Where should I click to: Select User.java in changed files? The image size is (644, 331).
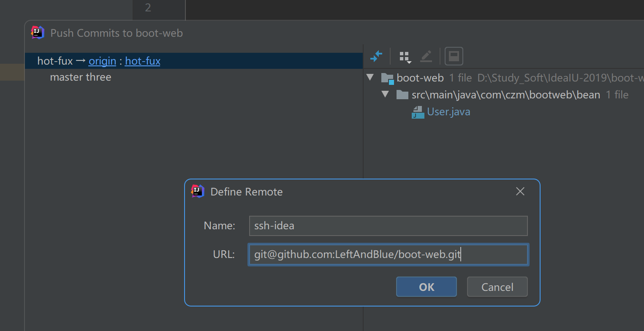click(448, 111)
